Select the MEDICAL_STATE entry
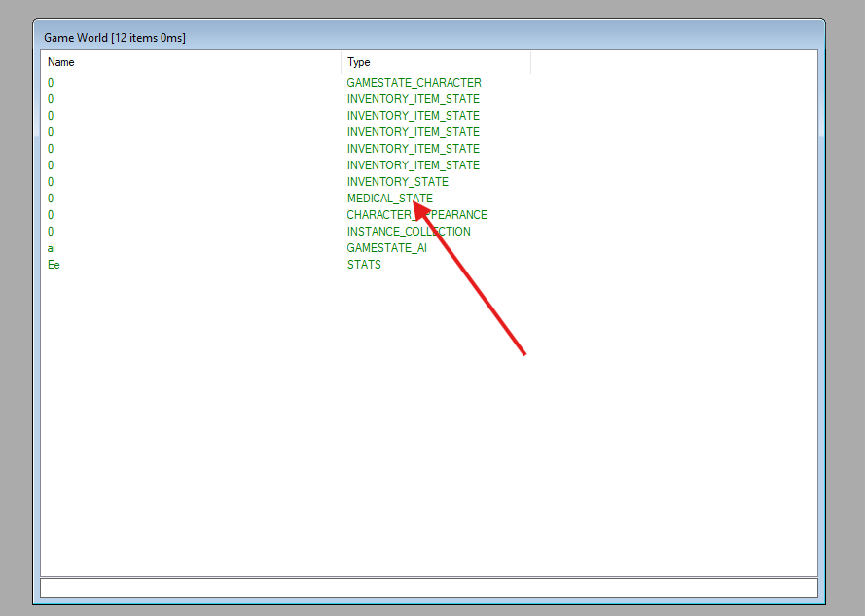The height and width of the screenshot is (616, 865). 389,199
